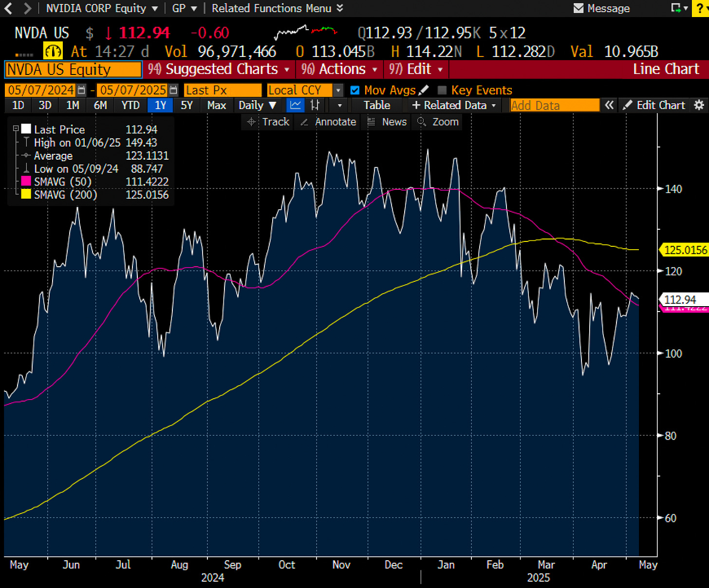Click the Track crosshair tool
Screen dimensions: 709x588
(x=268, y=122)
